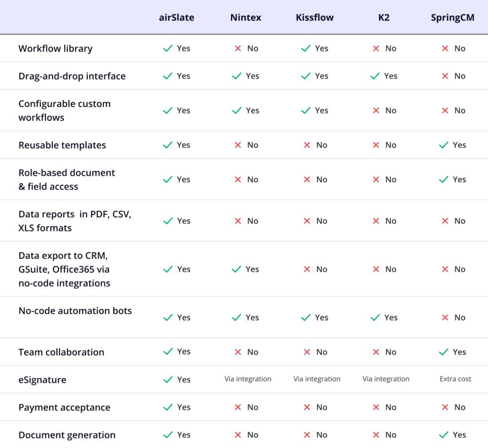Click the green checkmark for SpringCM Reusable templates

(x=444, y=145)
